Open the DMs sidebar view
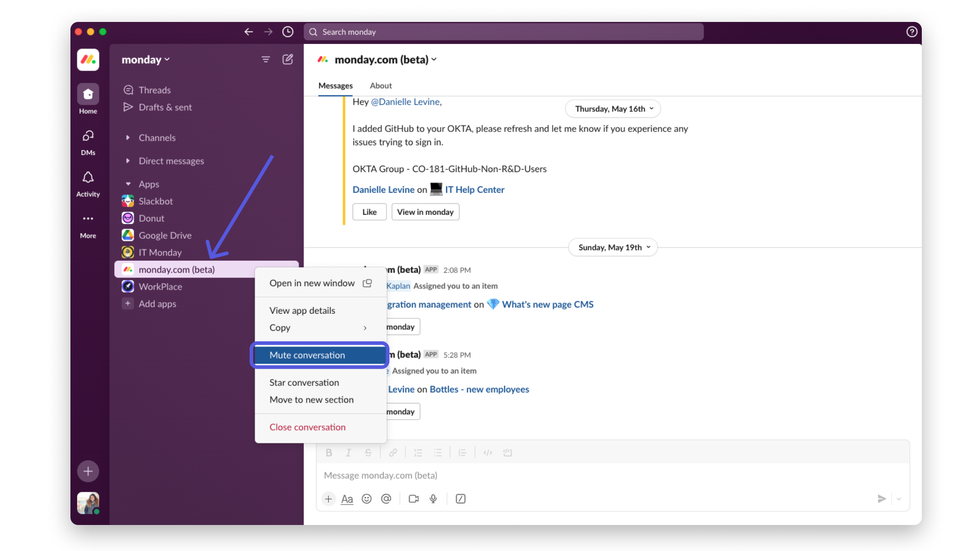The image size is (980, 551). (88, 142)
